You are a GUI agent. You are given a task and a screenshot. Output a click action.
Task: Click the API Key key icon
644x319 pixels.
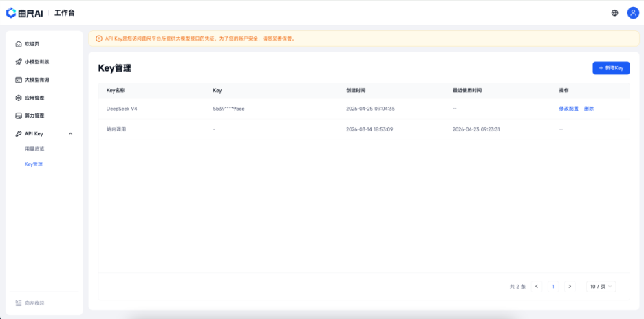[19, 133]
